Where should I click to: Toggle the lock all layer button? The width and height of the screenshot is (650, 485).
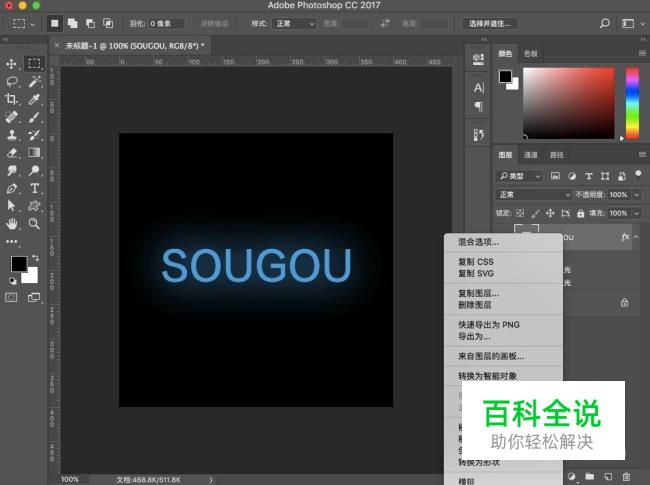coord(580,213)
